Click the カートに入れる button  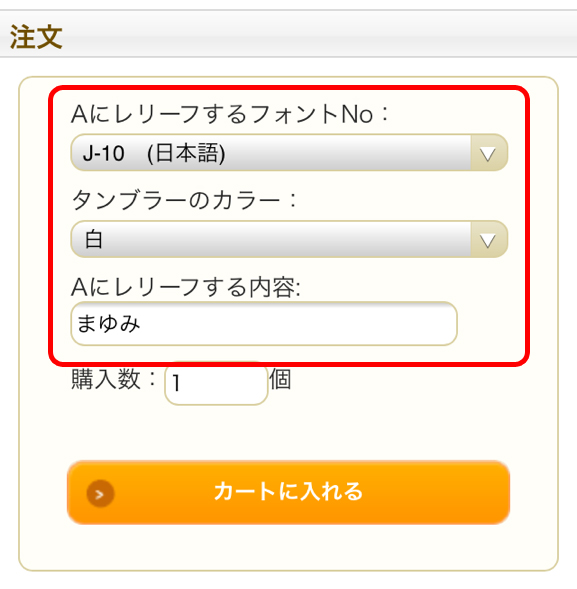tap(288, 492)
